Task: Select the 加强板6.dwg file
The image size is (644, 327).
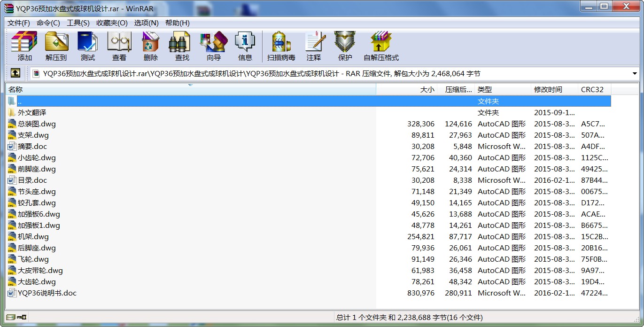Action: tap(39, 214)
